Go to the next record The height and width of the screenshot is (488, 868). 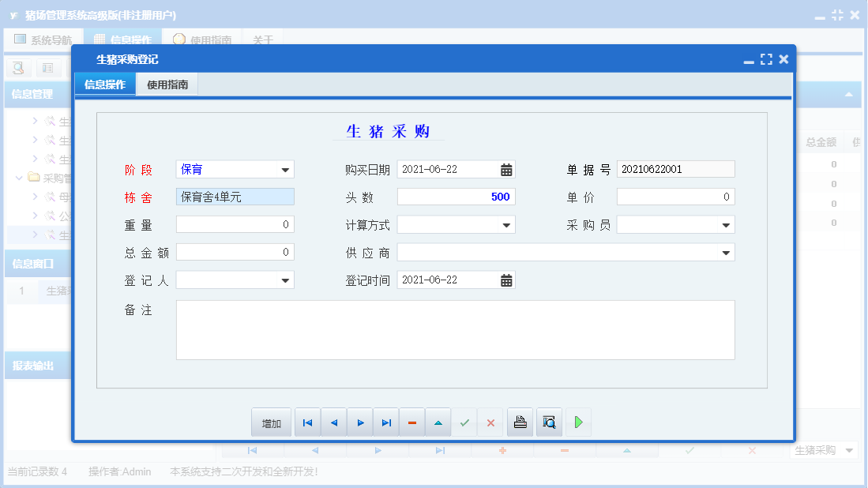point(360,423)
